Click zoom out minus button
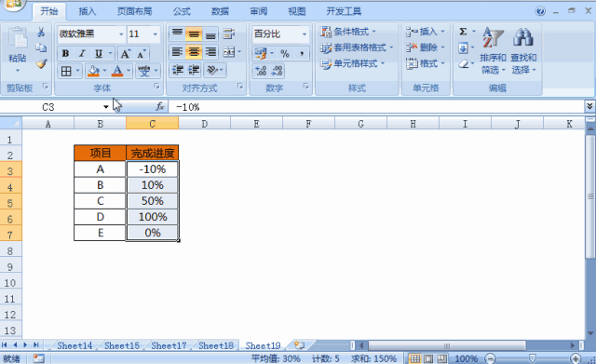The width and height of the screenshot is (596, 364). point(491,358)
